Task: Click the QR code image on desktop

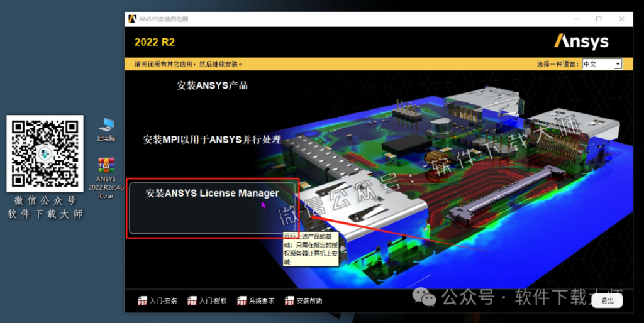Action: point(45,153)
